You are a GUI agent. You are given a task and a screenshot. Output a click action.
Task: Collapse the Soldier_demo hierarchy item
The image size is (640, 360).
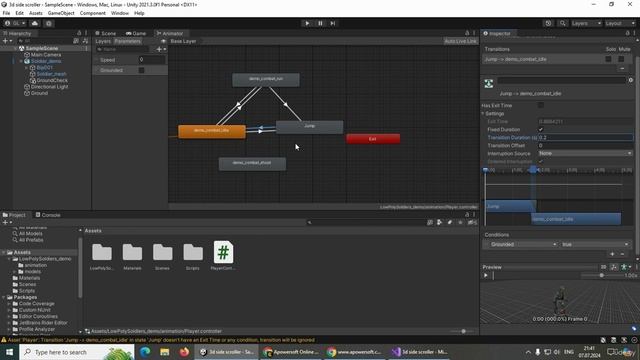[21, 61]
